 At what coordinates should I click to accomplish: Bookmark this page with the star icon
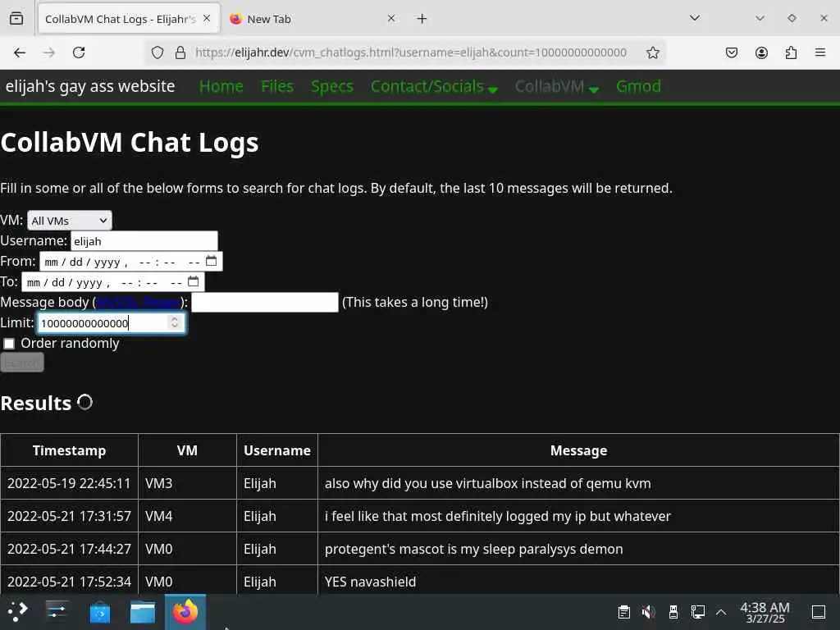tap(652, 52)
